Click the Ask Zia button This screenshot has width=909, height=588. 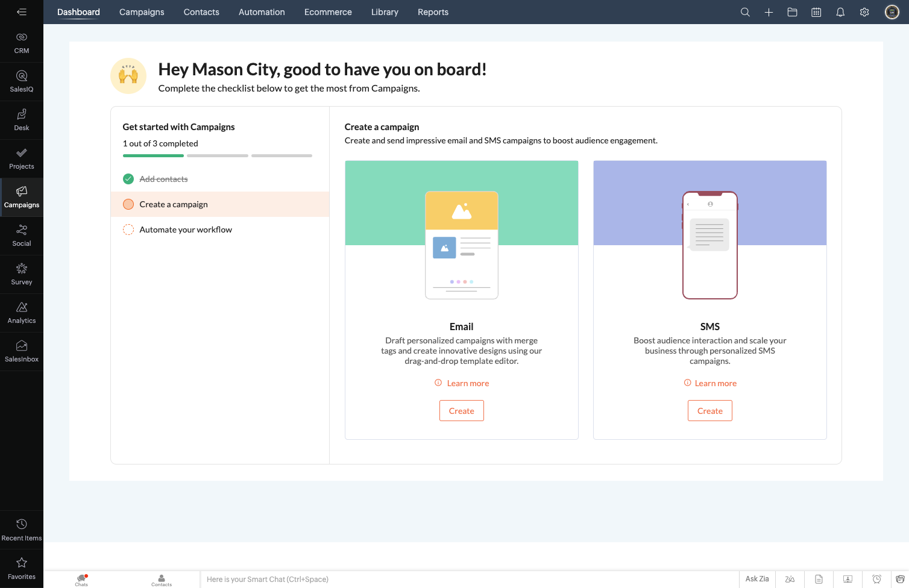[757, 579]
